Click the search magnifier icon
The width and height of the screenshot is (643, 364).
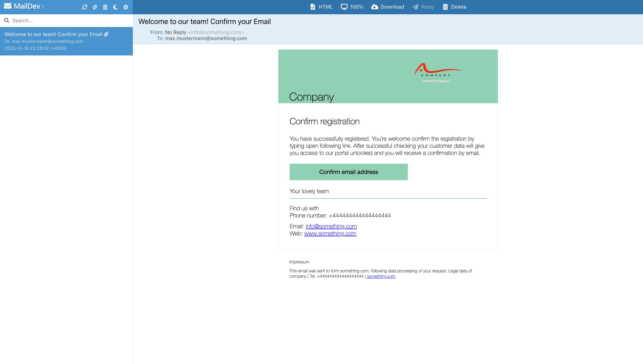(7, 20)
